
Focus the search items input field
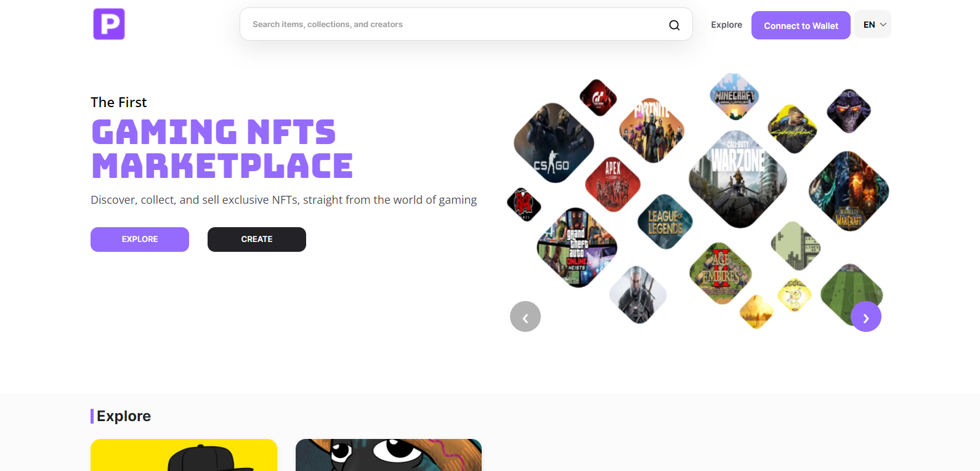pos(456,25)
